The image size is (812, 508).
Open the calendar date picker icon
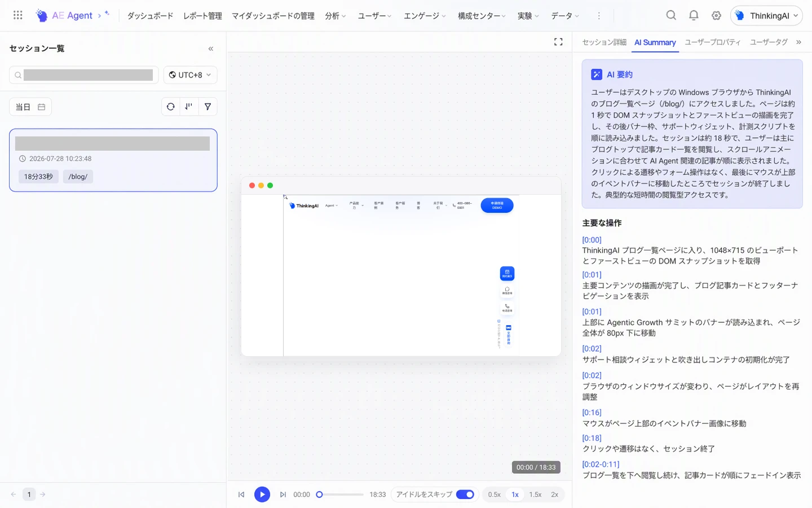pos(42,107)
